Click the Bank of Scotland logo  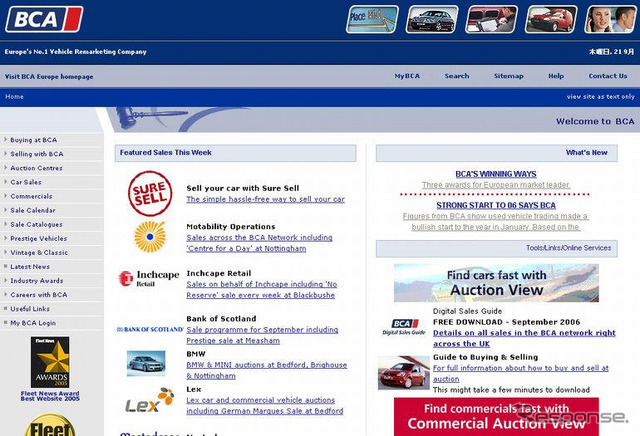pos(150,329)
